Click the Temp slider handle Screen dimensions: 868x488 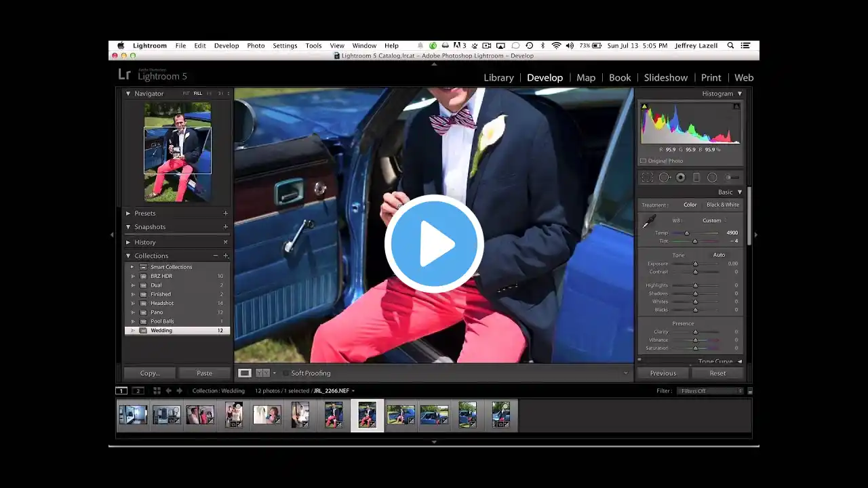(686, 233)
